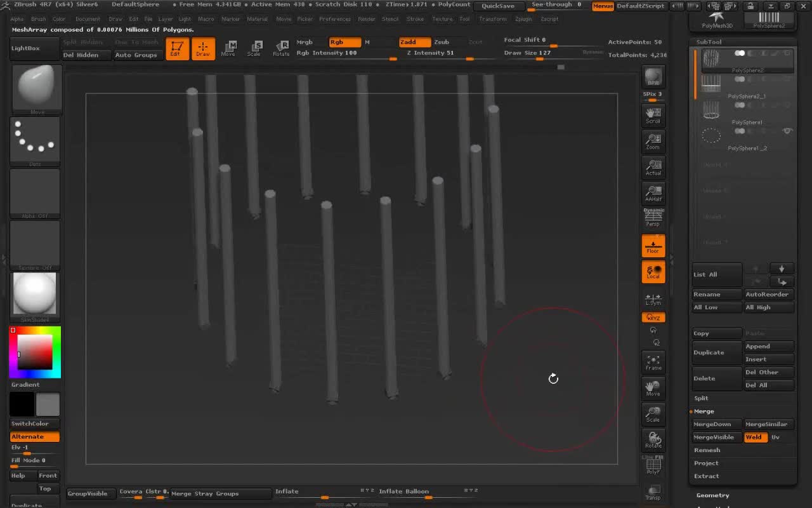The width and height of the screenshot is (812, 508).
Task: Open the Preferences menu
Action: tap(335, 19)
